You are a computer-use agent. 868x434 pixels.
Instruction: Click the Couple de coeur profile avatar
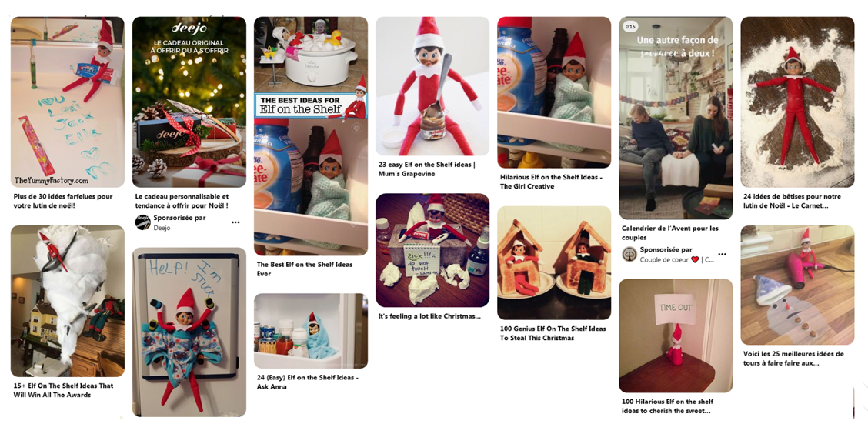(629, 255)
